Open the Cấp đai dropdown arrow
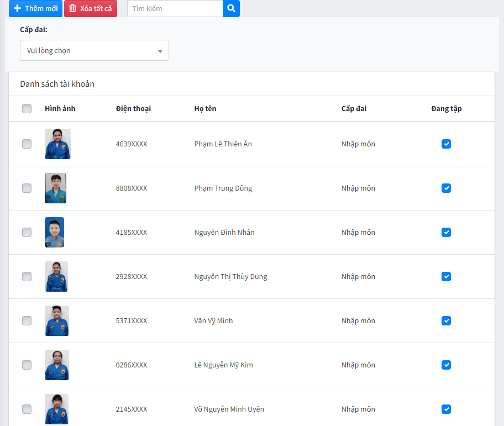 pos(161,50)
